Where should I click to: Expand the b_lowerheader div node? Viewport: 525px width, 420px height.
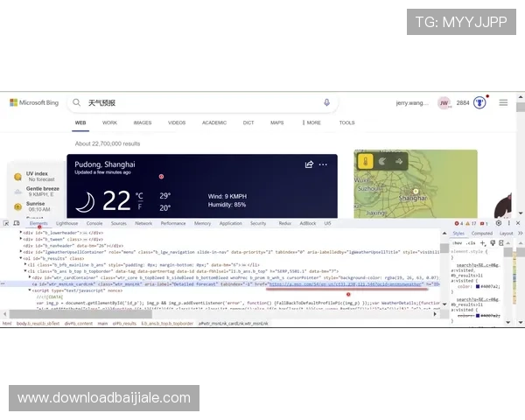pyautogui.click(x=21, y=234)
